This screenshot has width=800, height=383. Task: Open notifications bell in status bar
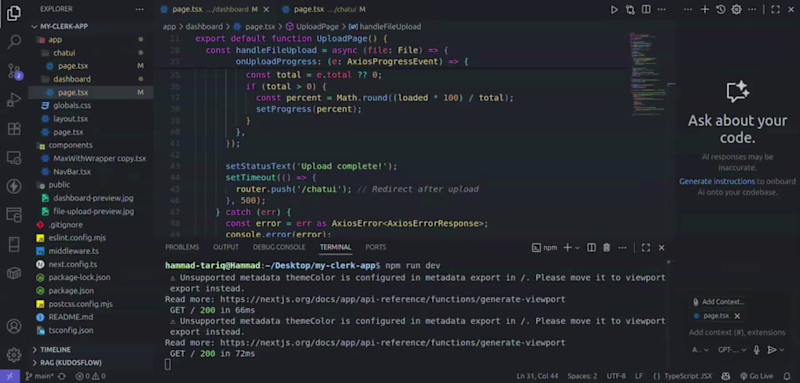[x=788, y=376]
